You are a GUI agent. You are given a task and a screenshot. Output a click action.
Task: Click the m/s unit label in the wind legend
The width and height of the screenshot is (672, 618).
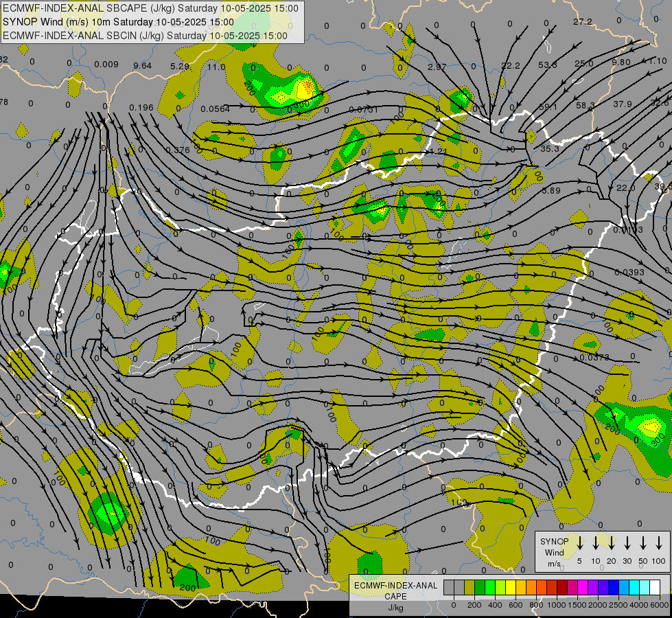click(554, 564)
